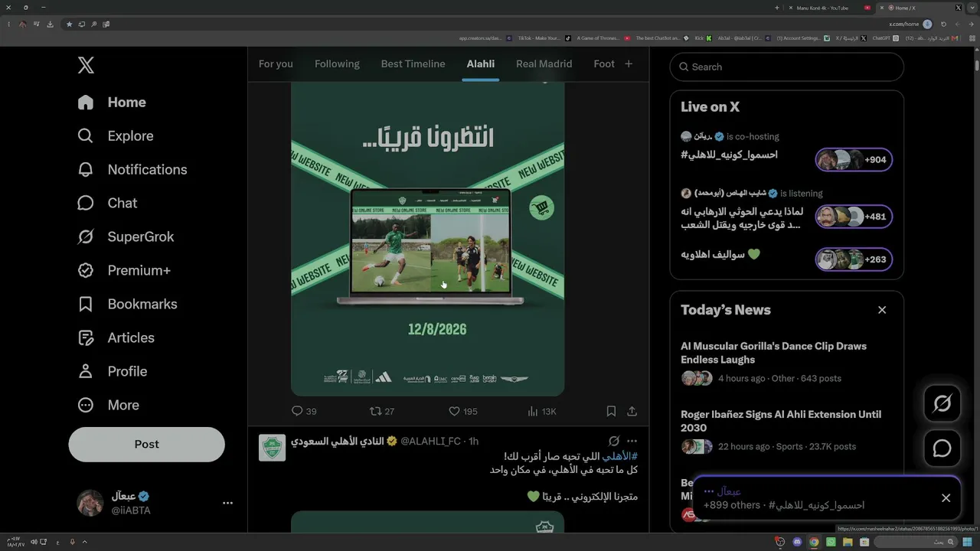The image size is (980, 551).
Task: Open browser downloads icon
Action: (x=50, y=24)
